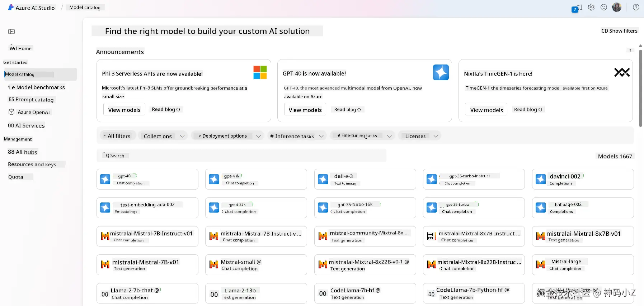The height and width of the screenshot is (306, 644).
Task: Go to Prompt catalog in sidebar
Action: click(x=31, y=100)
